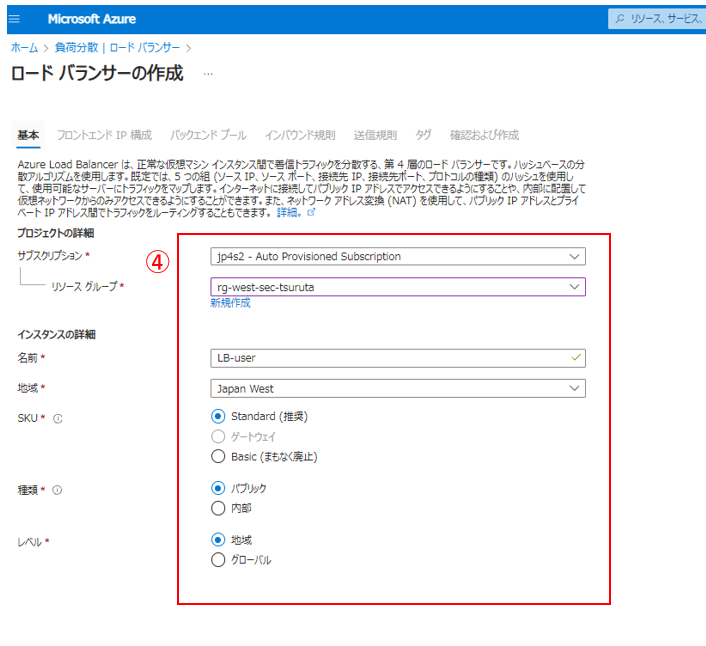Screen dimensions: 706x646
Task: Select Standard (推奨) SKU radio button
Action: (218, 416)
